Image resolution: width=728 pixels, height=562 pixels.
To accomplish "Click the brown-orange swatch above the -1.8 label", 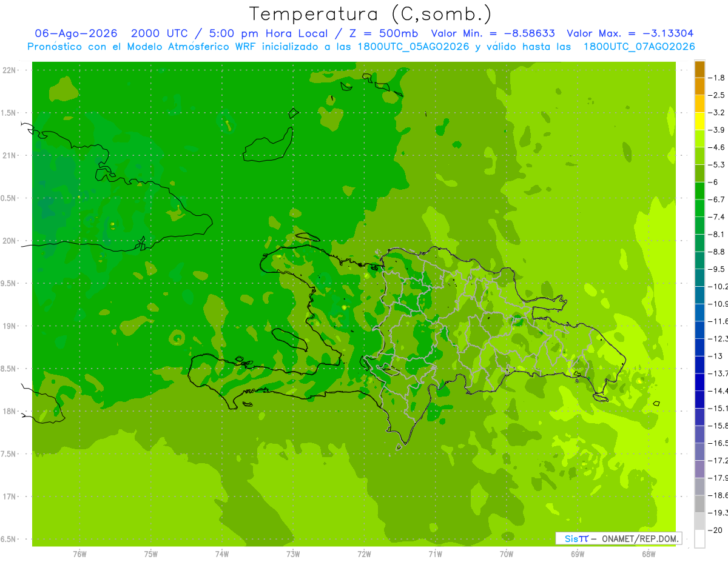I will point(699,69).
